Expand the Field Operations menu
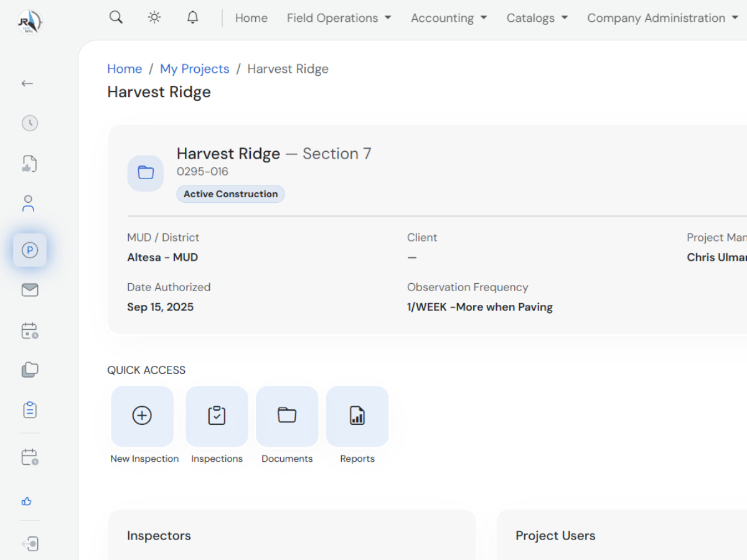Screen dimensions: 747x560 339,18
